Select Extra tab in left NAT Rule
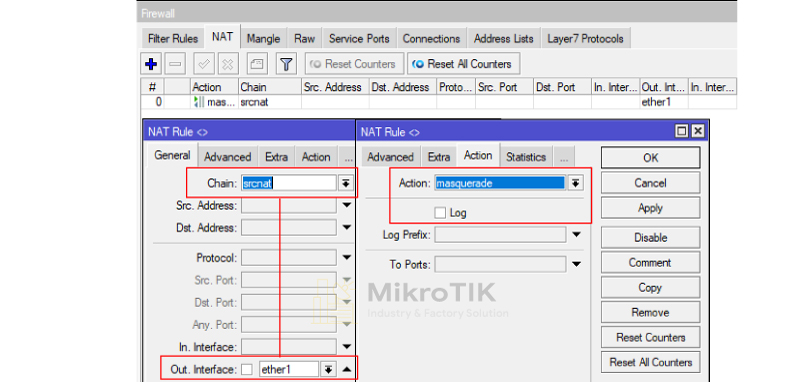 pyautogui.click(x=276, y=157)
